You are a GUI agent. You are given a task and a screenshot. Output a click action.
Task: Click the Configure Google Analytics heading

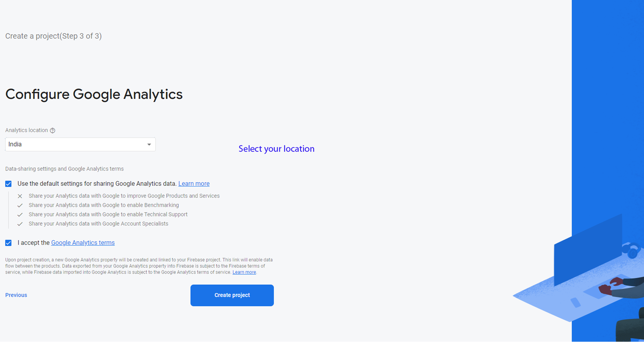coord(94,94)
